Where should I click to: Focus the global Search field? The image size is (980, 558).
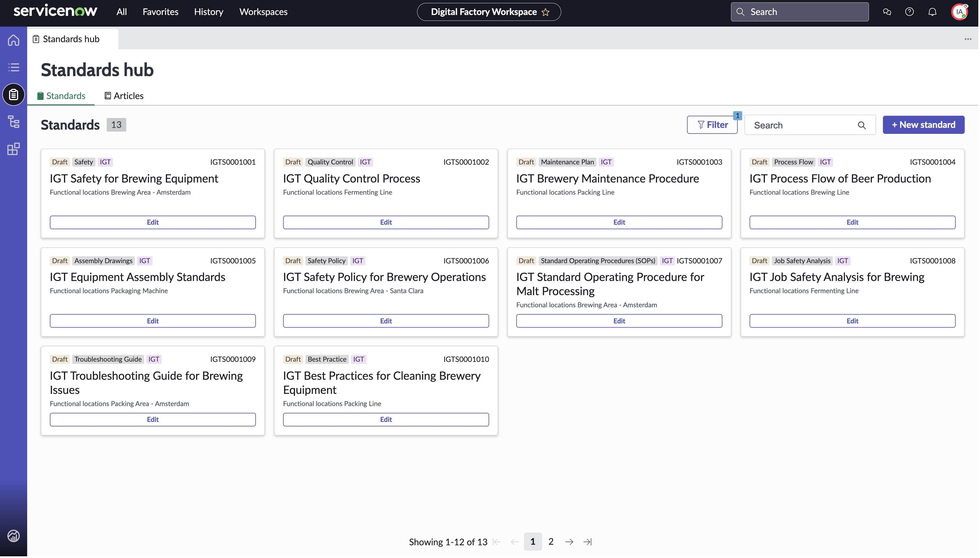click(x=799, y=12)
